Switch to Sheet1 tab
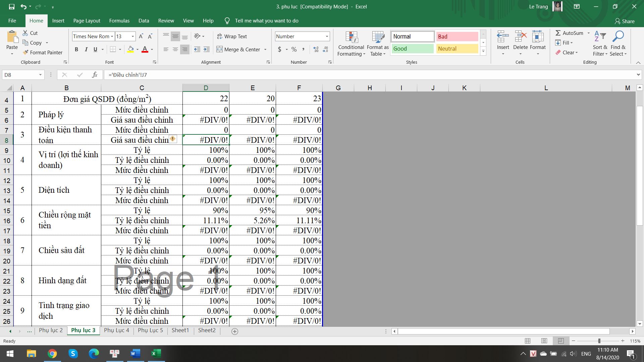644x362 pixels. pos(180,330)
